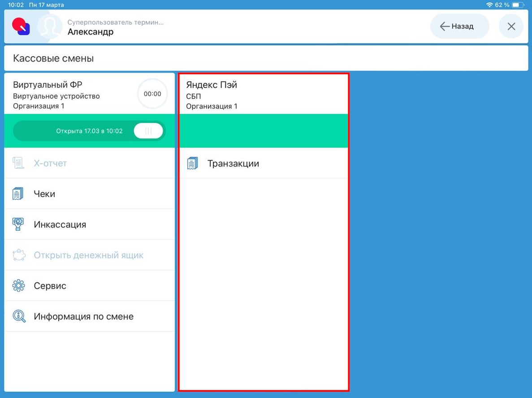Check the Wi-Fi status icon

pyautogui.click(x=489, y=5)
